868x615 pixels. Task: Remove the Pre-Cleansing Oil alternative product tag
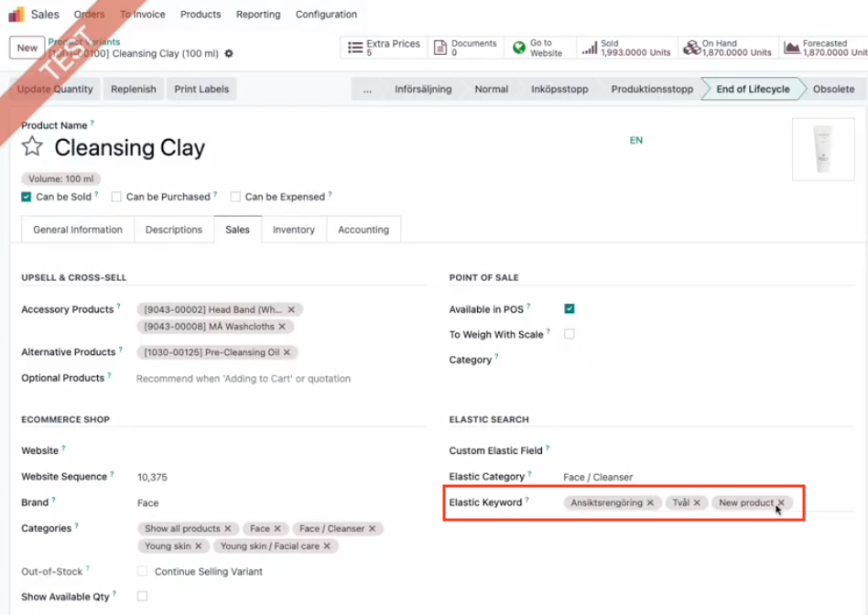(x=287, y=352)
